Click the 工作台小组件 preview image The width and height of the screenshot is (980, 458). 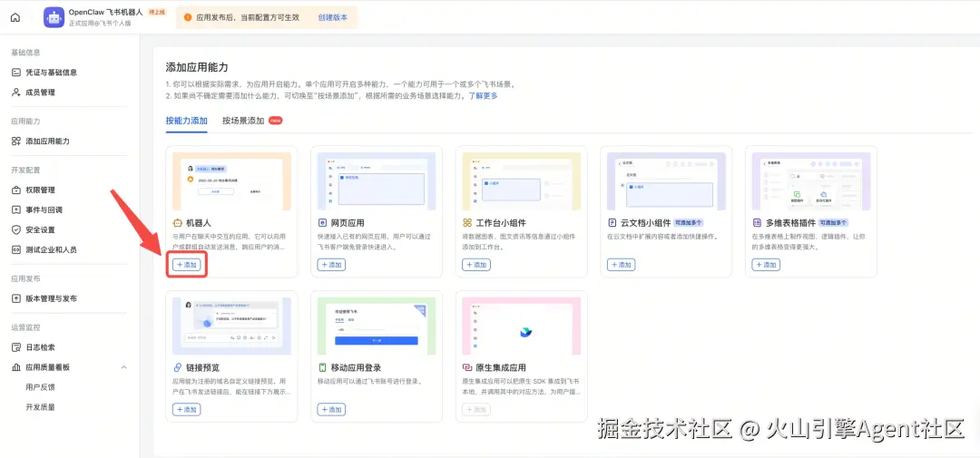tap(521, 181)
